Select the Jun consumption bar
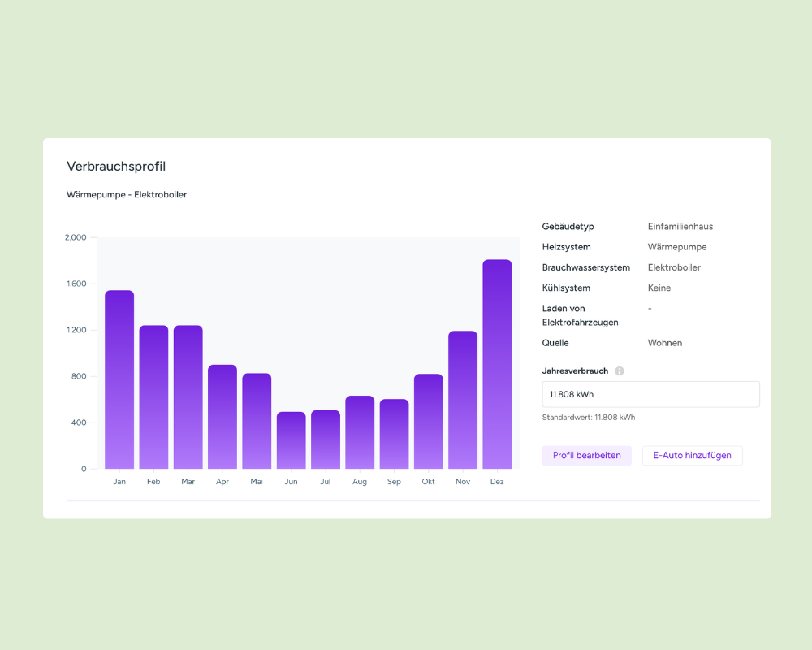 291,440
